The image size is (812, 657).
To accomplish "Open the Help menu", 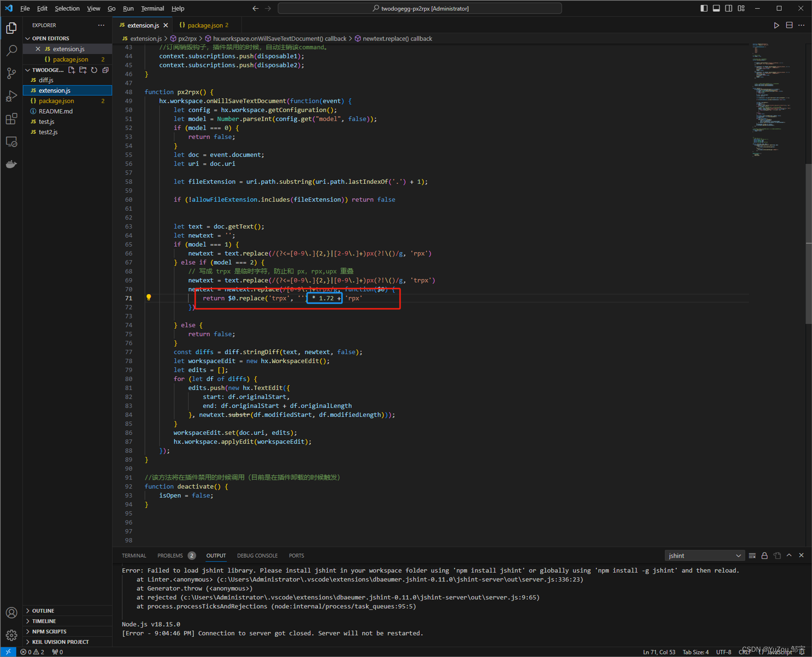I will click(178, 9).
